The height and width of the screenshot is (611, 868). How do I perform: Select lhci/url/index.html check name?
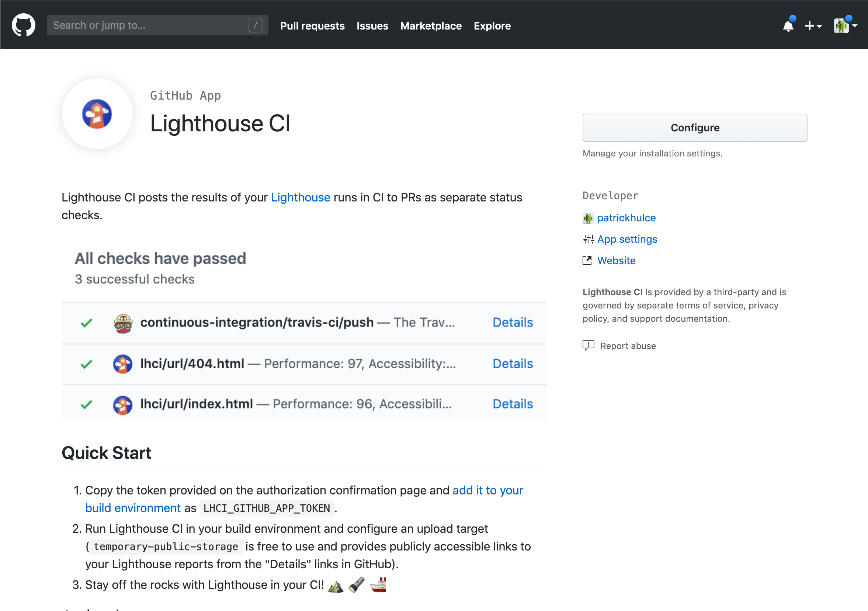pos(197,404)
